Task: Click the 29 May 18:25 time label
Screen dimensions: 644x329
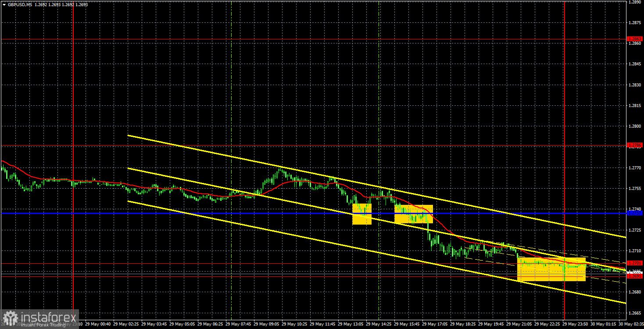Action: [x=463, y=325]
